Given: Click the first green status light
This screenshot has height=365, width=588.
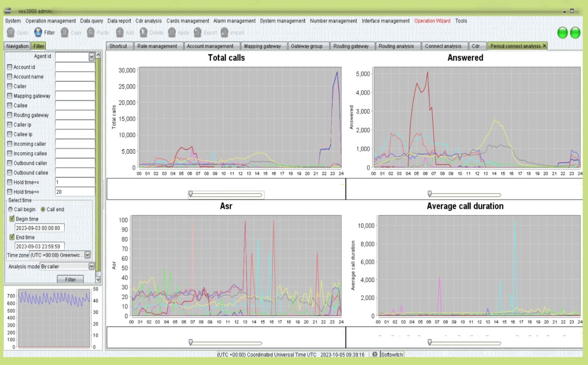Looking at the screenshot, I should coord(563,33).
